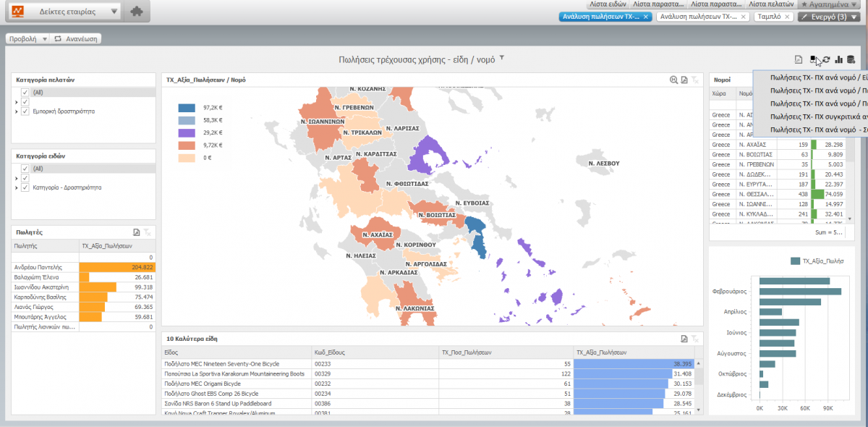The width and height of the screenshot is (868, 427).
Task: Open the Ενεργό (3) dropdown
Action: click(x=828, y=17)
